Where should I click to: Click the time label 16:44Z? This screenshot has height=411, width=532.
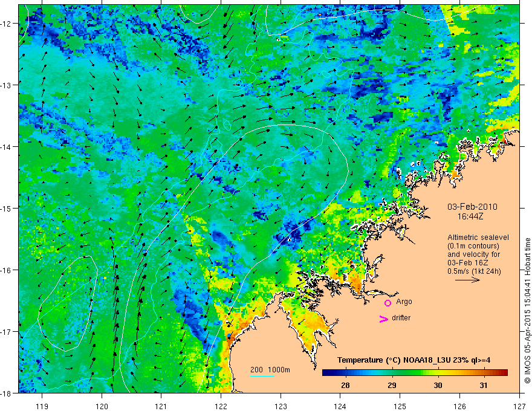click(x=470, y=216)
